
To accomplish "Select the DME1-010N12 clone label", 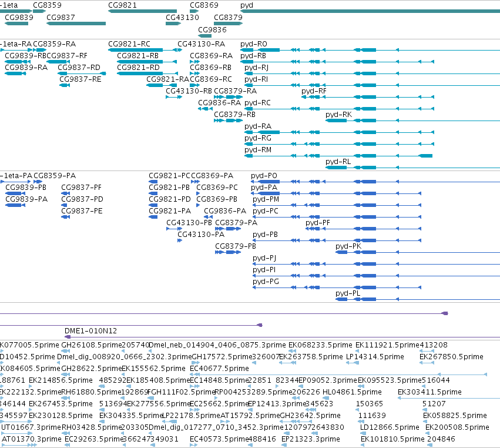I will (x=91, y=331).
